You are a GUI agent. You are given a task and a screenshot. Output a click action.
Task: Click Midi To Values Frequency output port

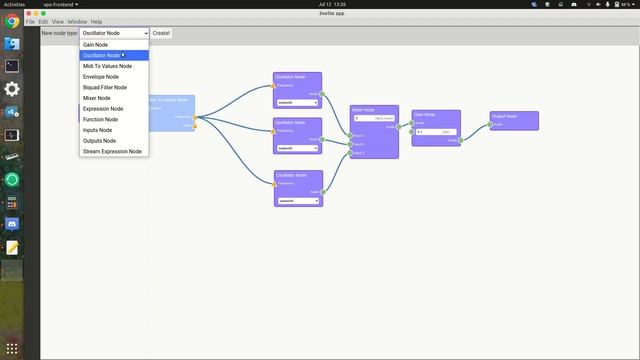[x=195, y=117]
